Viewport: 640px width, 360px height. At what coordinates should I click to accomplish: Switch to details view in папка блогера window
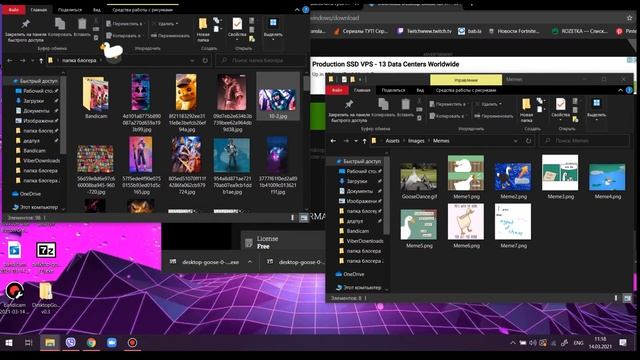[292, 218]
